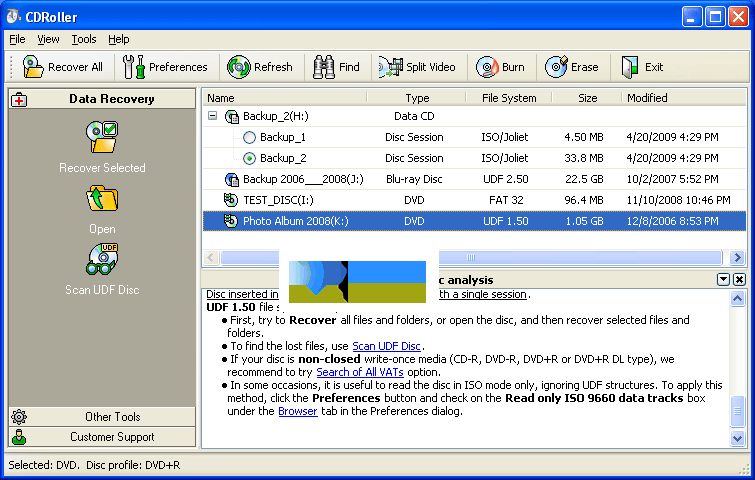The width and height of the screenshot is (755, 480).
Task: Click the 33.8 MB size cell
Action: tap(584, 158)
